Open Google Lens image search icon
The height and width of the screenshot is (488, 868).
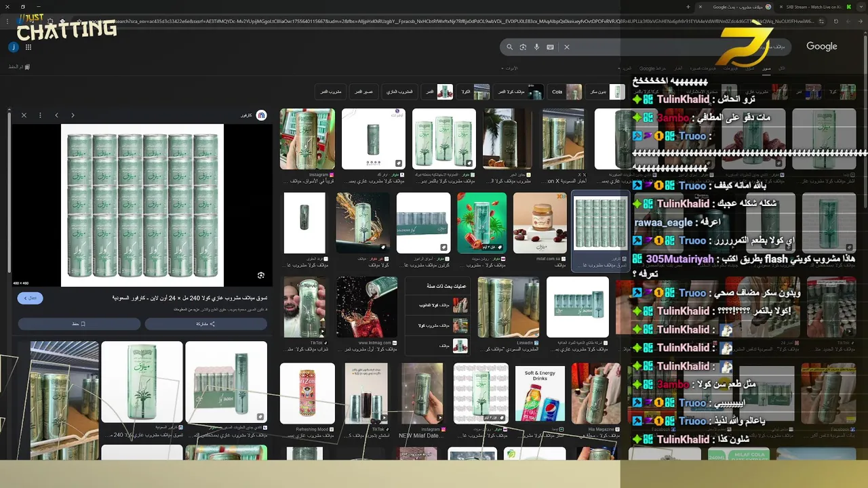tap(523, 47)
